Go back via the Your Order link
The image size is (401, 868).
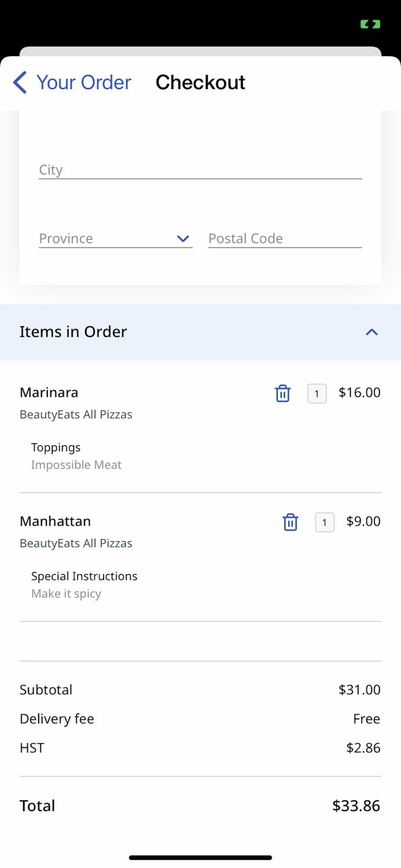(83, 83)
